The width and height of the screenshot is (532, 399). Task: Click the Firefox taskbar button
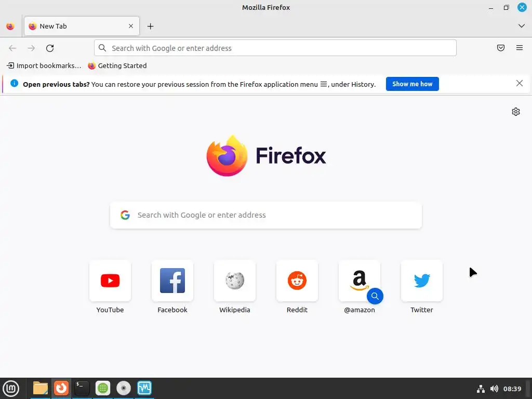pos(61,388)
